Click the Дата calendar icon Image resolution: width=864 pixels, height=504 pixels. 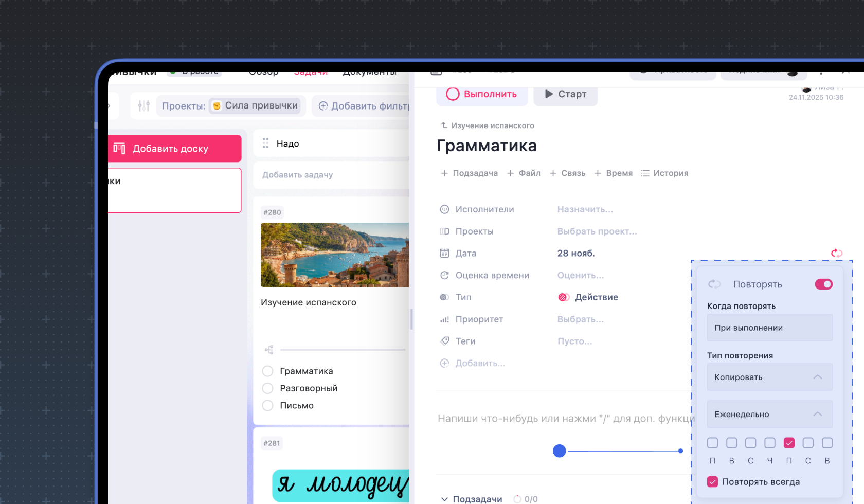[x=445, y=253]
